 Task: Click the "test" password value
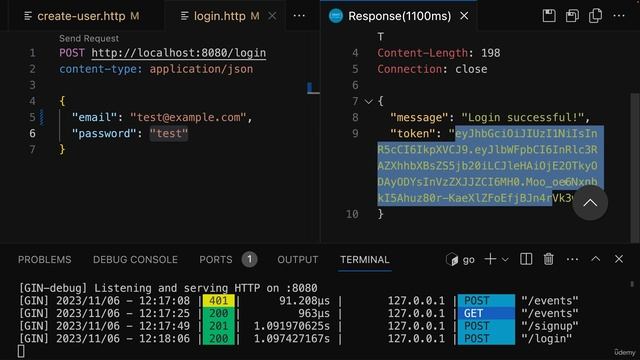169,133
